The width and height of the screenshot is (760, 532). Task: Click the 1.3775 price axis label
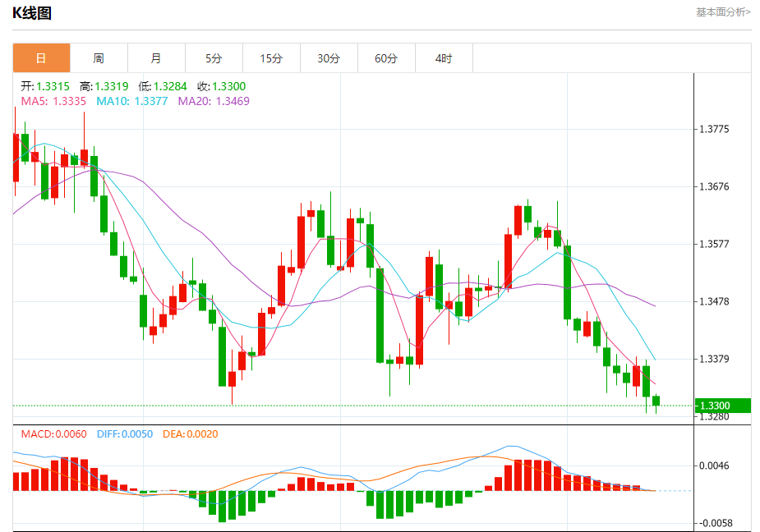tap(713, 129)
